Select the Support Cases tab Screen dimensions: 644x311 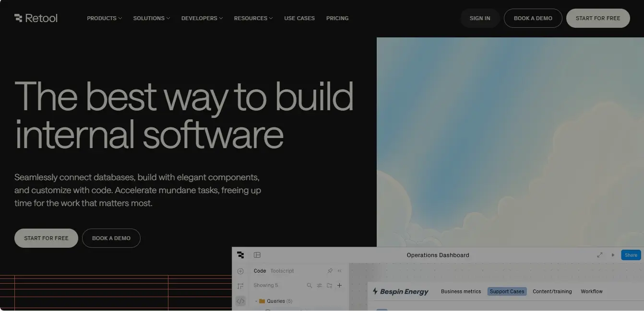point(507,291)
